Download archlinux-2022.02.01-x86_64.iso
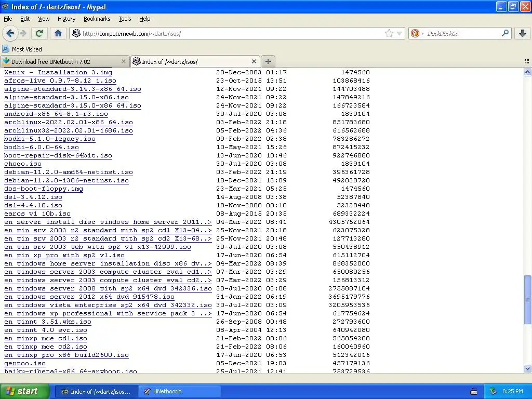 69,122
